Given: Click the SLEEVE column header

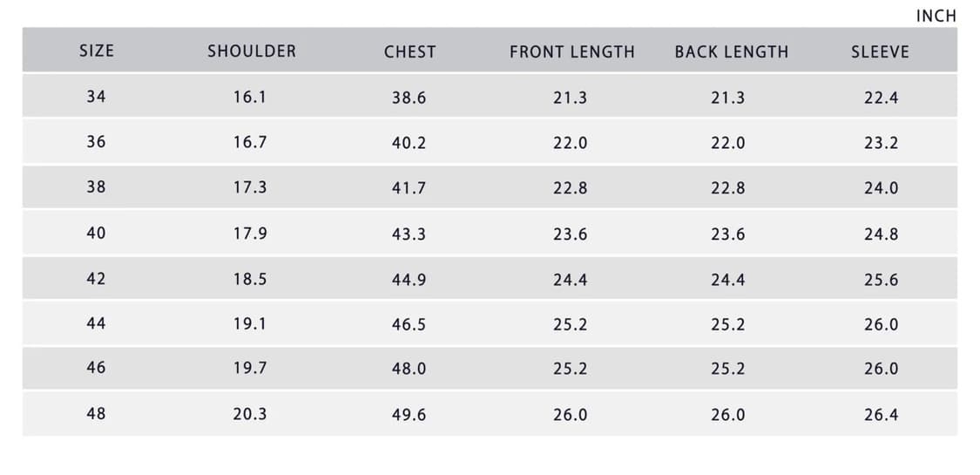Looking at the screenshot, I should coord(880,51).
